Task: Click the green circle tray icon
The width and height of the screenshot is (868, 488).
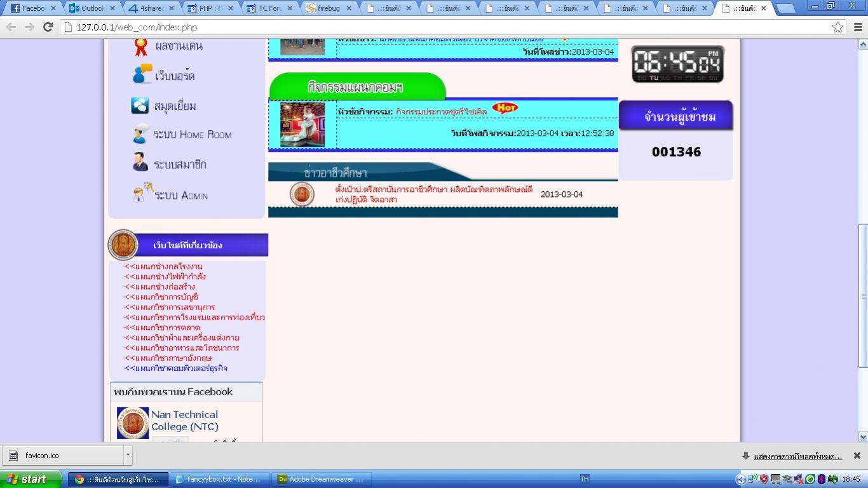Action: point(810,479)
